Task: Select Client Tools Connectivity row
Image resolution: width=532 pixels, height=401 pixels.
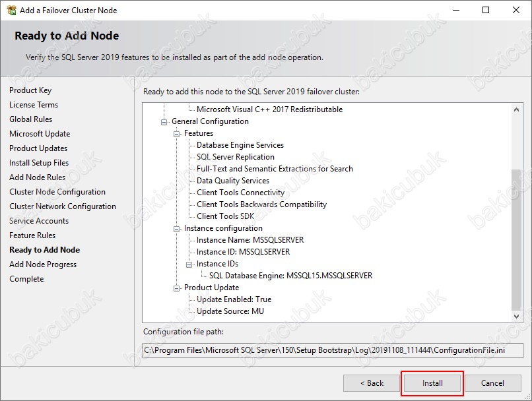Action: coord(240,193)
